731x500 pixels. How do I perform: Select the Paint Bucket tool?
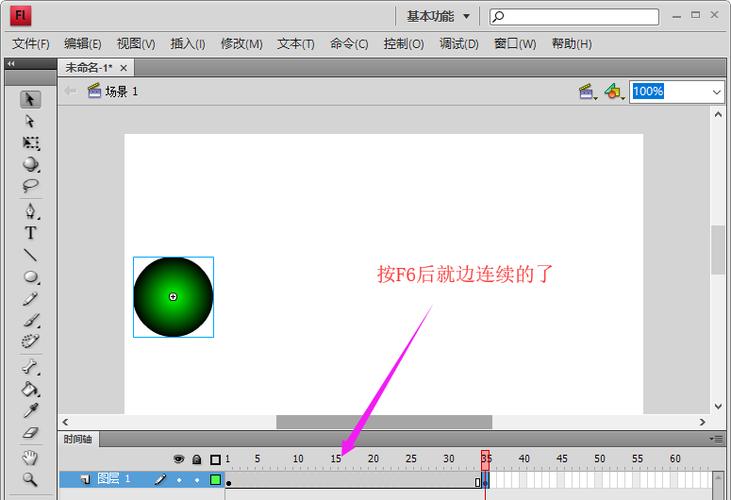pos(30,389)
